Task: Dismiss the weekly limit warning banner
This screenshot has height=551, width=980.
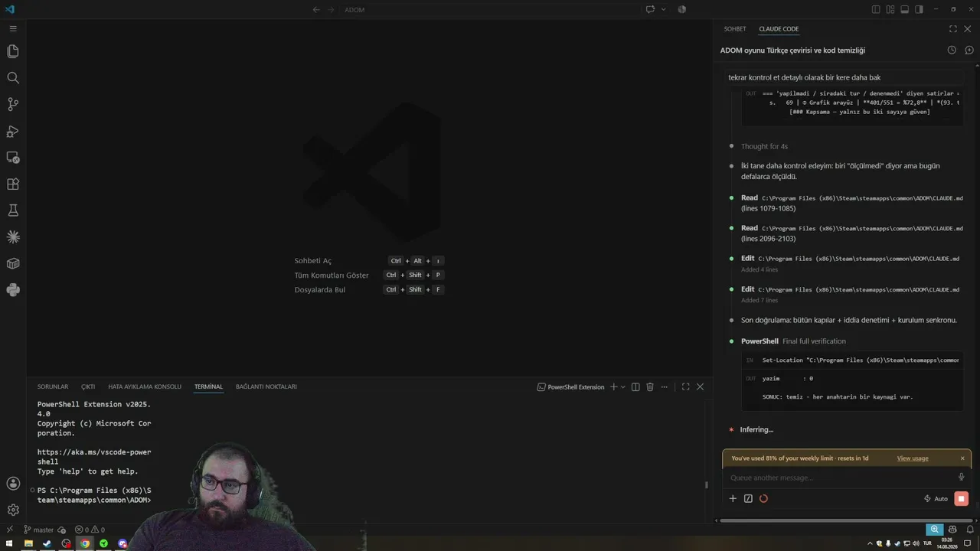Action: tap(962, 458)
